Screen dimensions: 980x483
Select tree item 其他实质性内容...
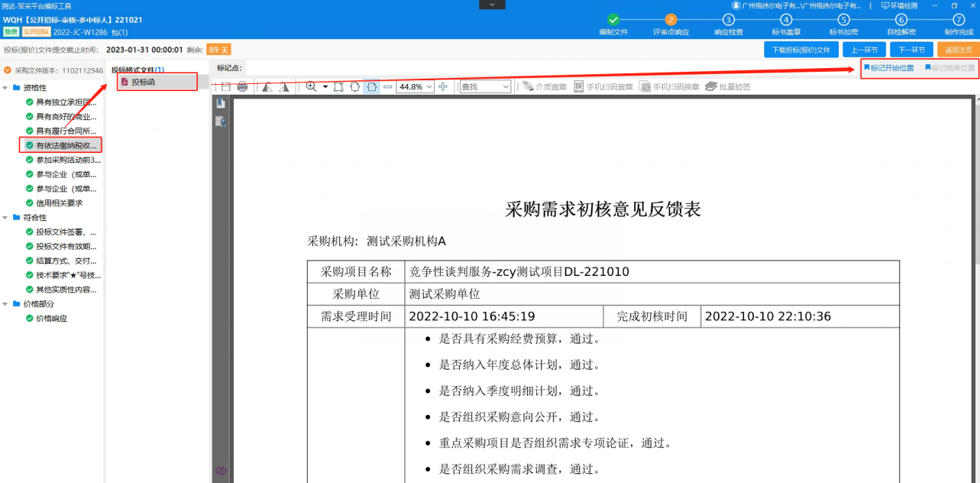click(62, 290)
